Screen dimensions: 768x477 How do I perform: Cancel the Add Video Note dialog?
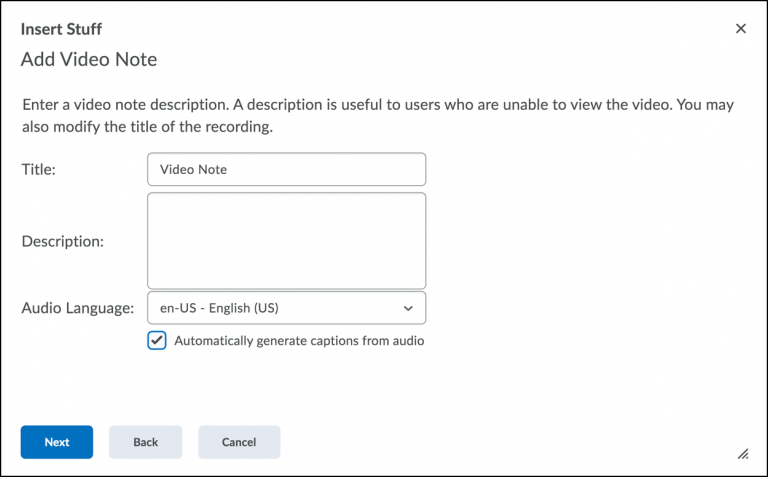coord(239,442)
